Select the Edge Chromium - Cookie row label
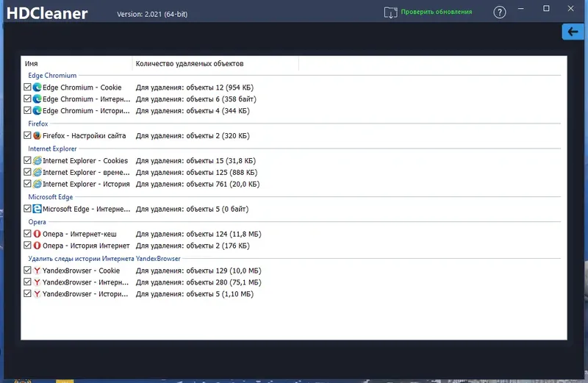 [x=82, y=87]
